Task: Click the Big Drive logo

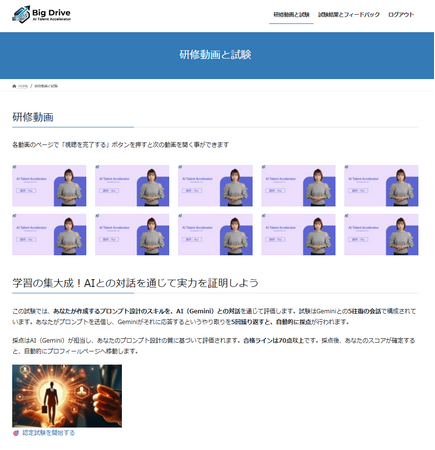Action: pyautogui.click(x=41, y=15)
